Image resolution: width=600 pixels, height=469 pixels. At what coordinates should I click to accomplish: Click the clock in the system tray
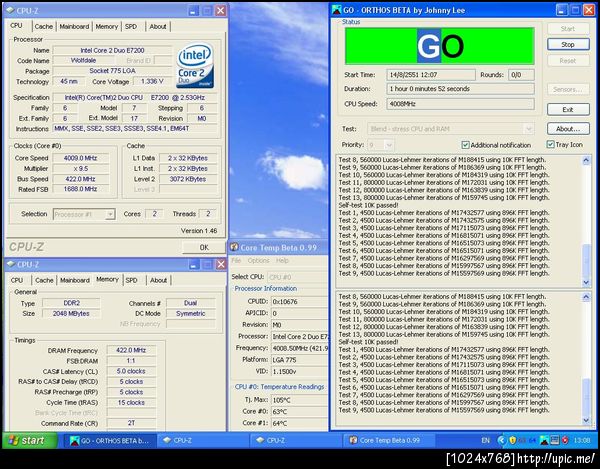[x=580, y=440]
